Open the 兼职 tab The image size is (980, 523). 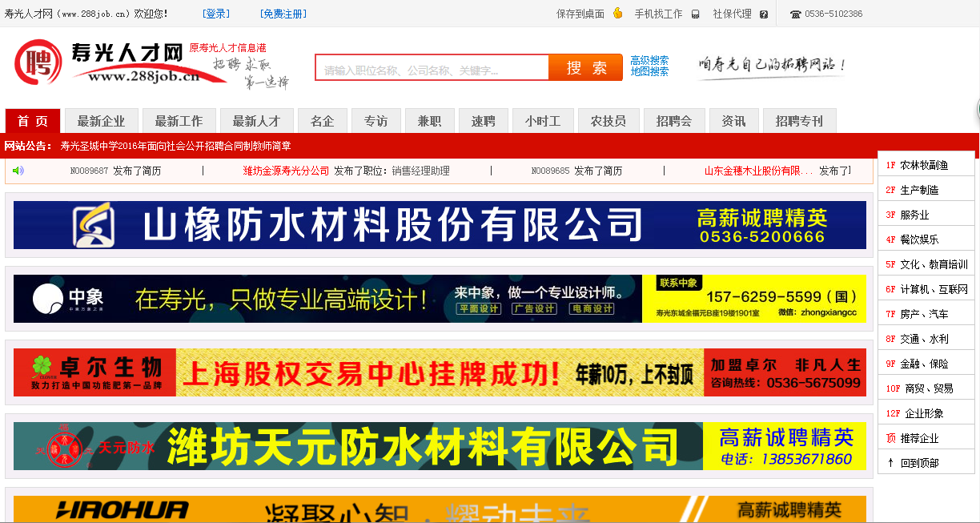pos(430,121)
